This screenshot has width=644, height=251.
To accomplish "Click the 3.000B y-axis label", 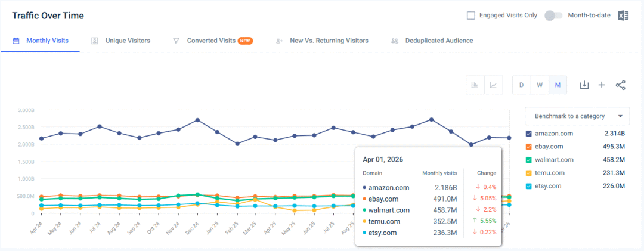I will [26, 110].
